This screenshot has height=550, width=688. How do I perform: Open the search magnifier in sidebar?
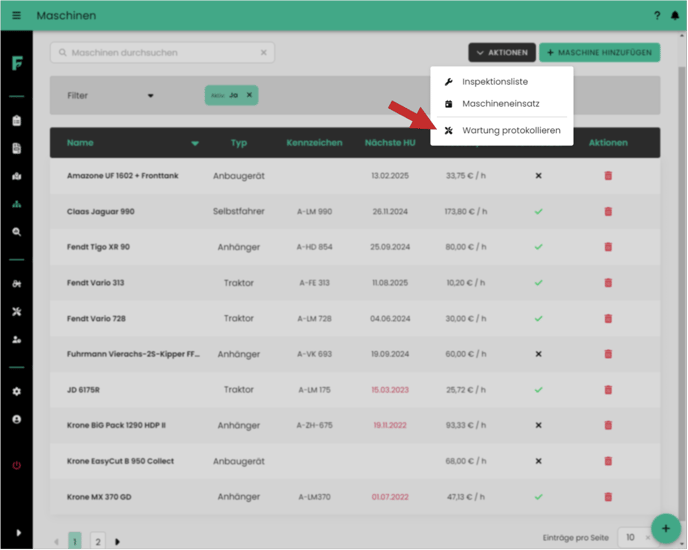(x=17, y=232)
